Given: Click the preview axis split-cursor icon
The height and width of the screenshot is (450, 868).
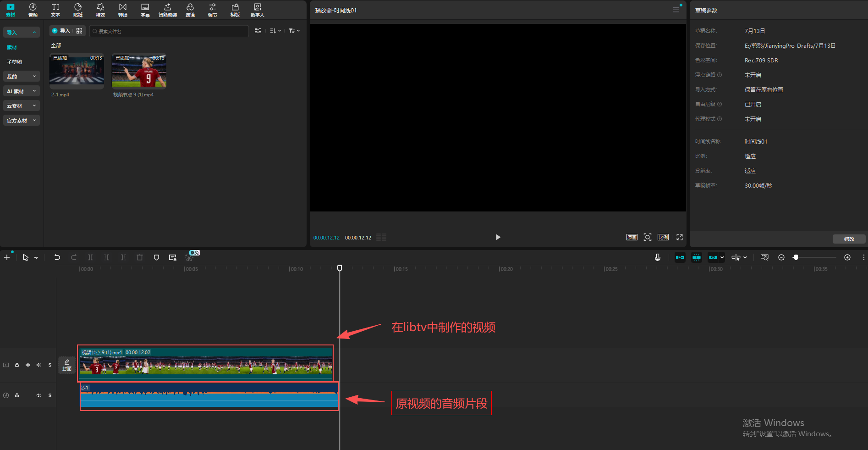Looking at the screenshot, I should 736,257.
